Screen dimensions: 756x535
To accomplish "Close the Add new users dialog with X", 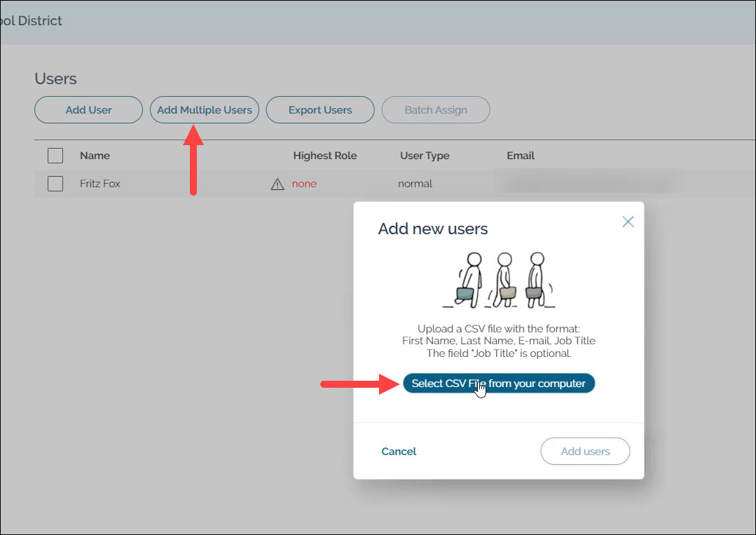I will click(x=628, y=222).
